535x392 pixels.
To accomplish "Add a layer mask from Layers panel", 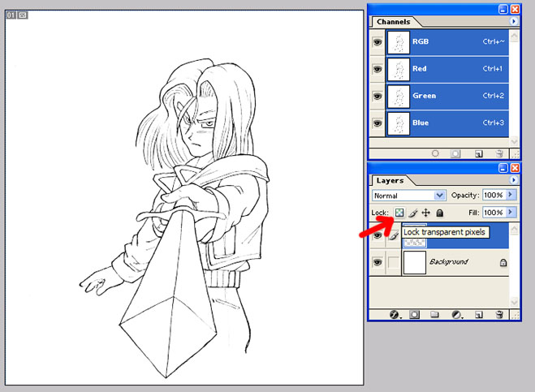I will 413,314.
